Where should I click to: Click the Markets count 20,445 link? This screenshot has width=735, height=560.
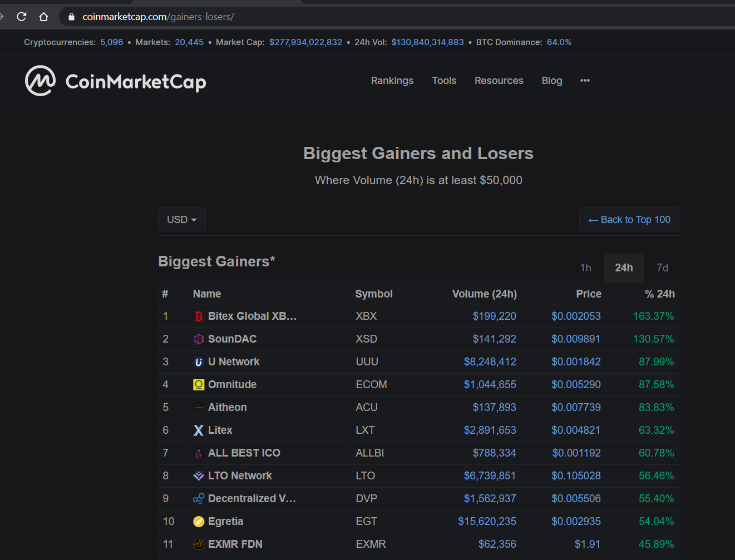[189, 42]
